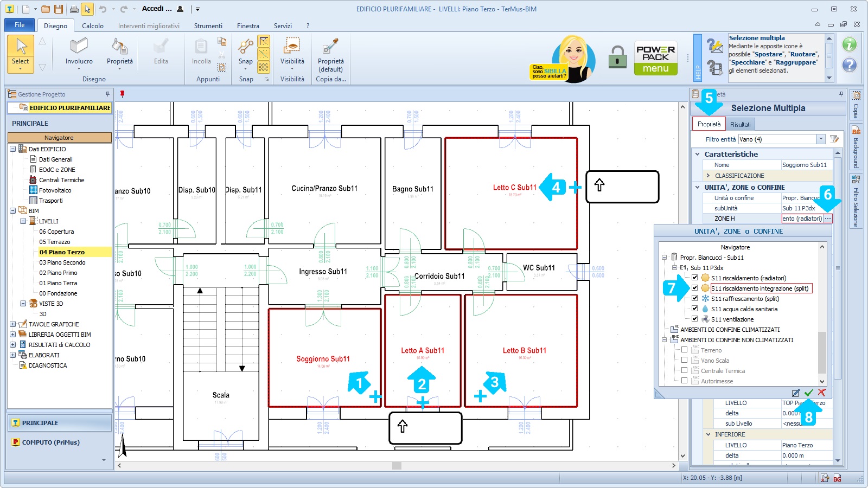The width and height of the screenshot is (868, 488).
Task: Collapse the Caratteristiche section
Action: coord(698,154)
